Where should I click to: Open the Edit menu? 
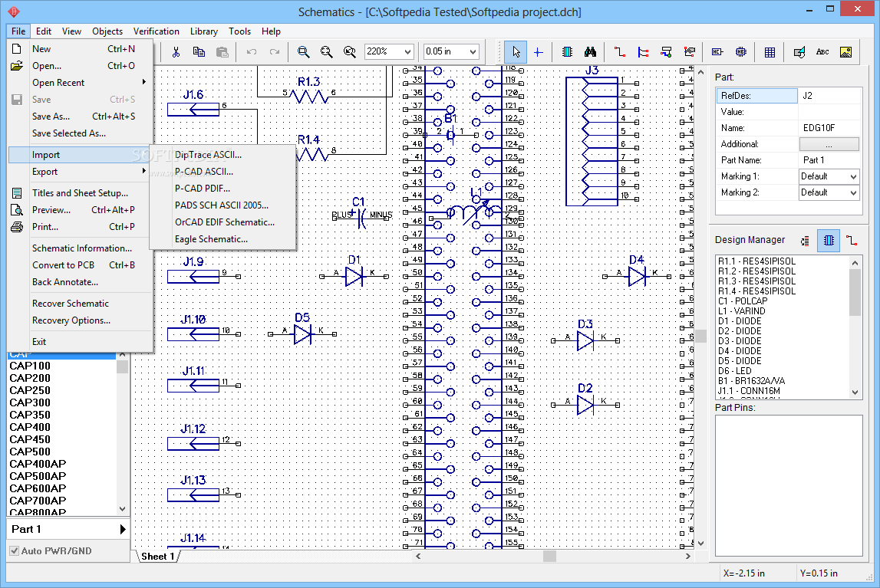pyautogui.click(x=43, y=31)
